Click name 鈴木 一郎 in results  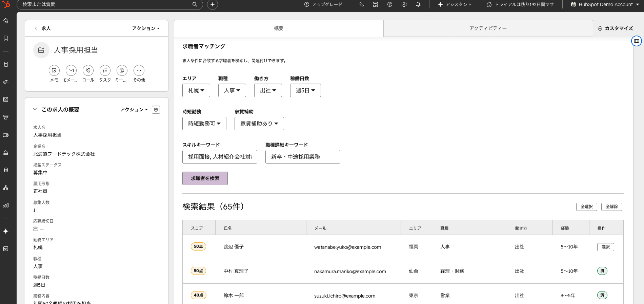click(234, 296)
